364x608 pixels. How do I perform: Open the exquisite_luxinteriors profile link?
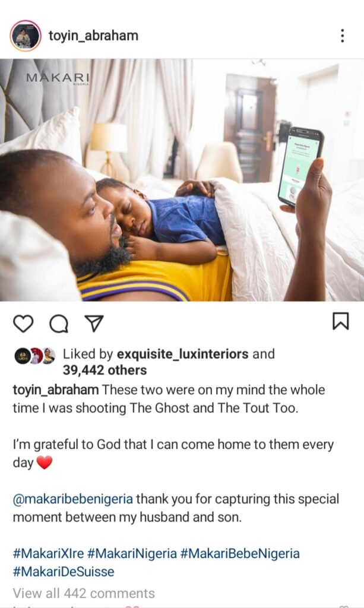pyautogui.click(x=182, y=354)
